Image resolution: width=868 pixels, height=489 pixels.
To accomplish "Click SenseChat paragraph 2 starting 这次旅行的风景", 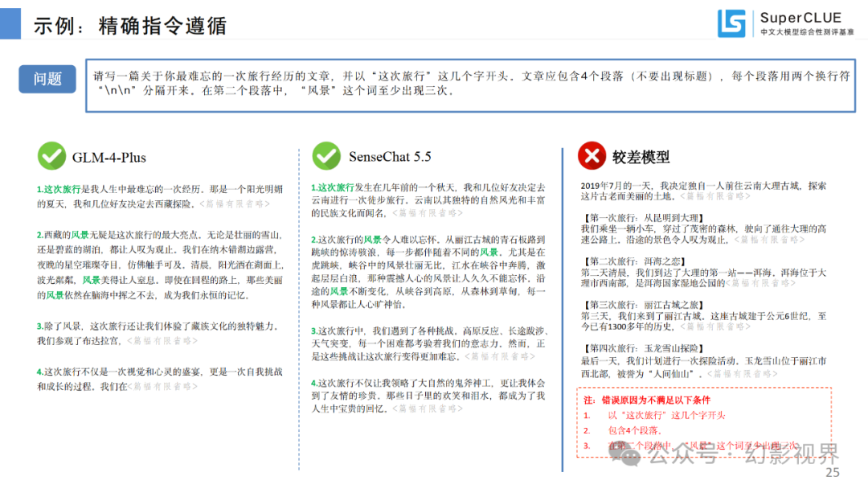I will [x=428, y=271].
